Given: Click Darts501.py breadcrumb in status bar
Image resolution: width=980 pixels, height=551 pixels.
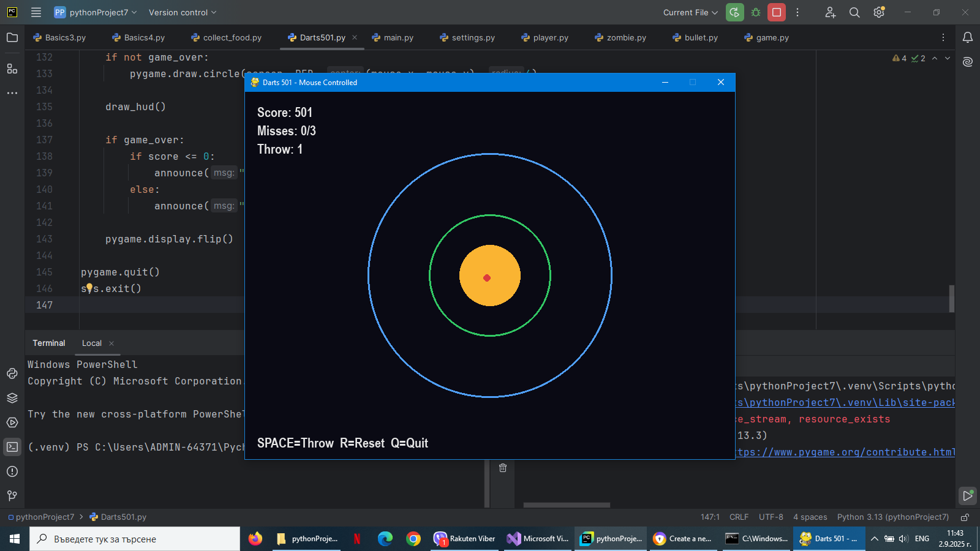Looking at the screenshot, I should (x=118, y=517).
